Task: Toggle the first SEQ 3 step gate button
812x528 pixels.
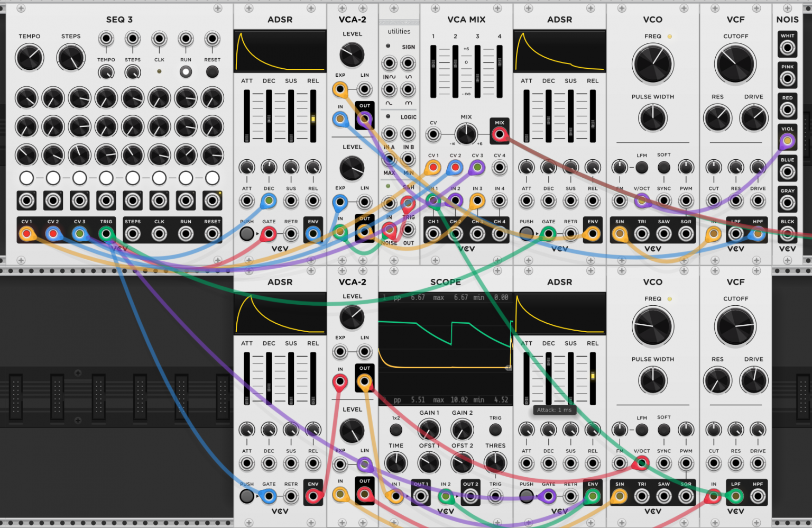Action: tap(26, 178)
